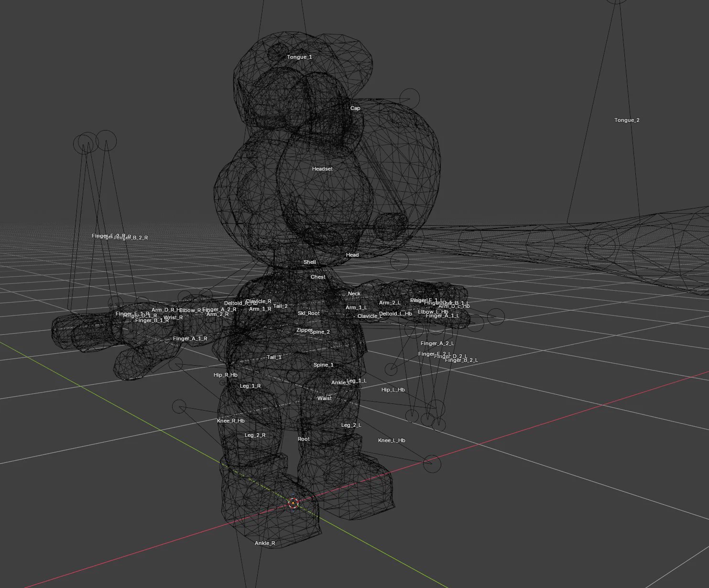Pick the Elbow_L_Hb bone label

[x=433, y=312]
